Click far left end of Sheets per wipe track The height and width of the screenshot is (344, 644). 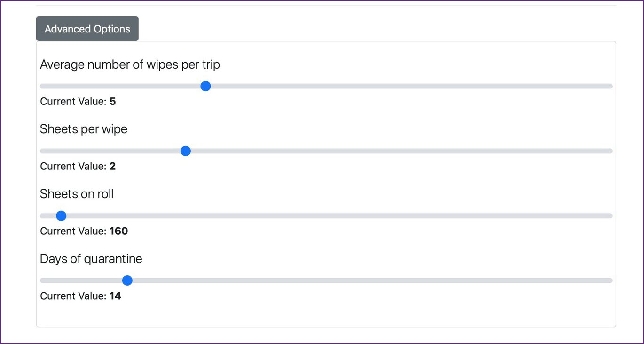pos(43,151)
